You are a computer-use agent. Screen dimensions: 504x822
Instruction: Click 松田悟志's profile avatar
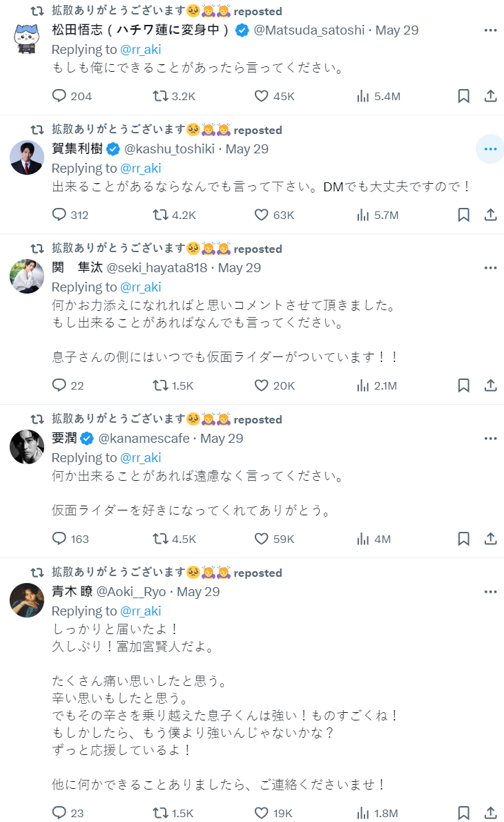(x=27, y=39)
